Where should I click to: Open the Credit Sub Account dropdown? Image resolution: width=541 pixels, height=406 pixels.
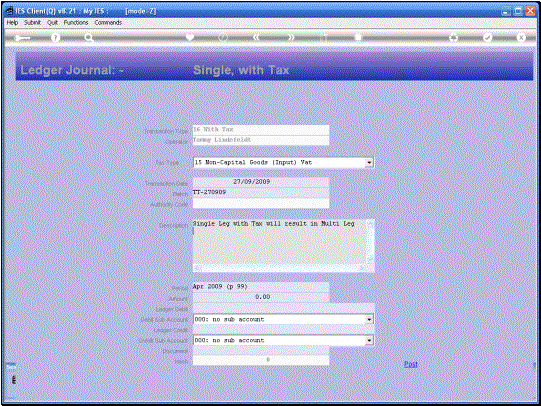point(369,340)
